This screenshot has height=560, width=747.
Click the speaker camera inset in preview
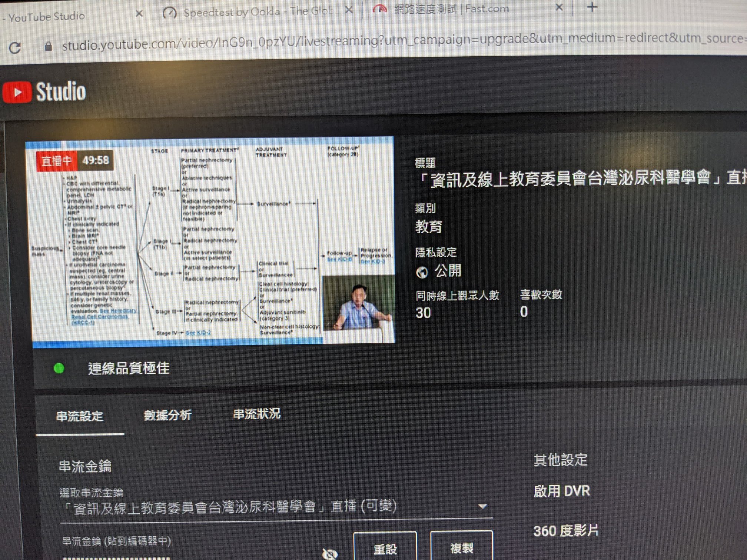pos(359,309)
